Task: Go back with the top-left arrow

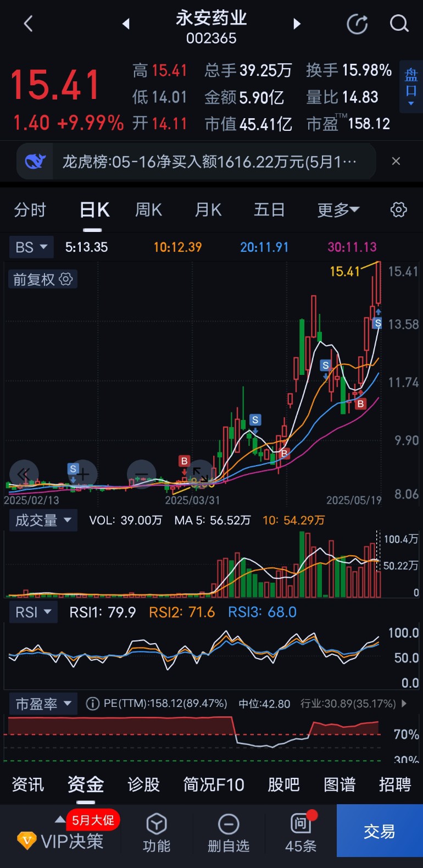Action: 29,24
